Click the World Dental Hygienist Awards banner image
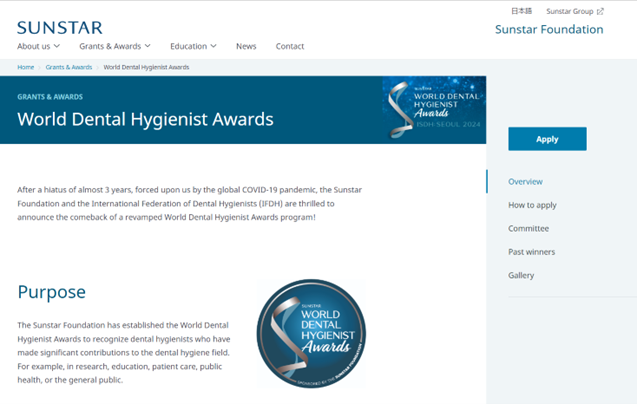Screen dimensions: 637x404 tap(434, 110)
